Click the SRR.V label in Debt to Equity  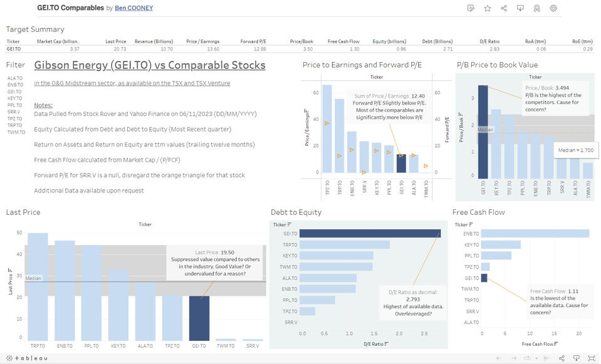(291, 322)
